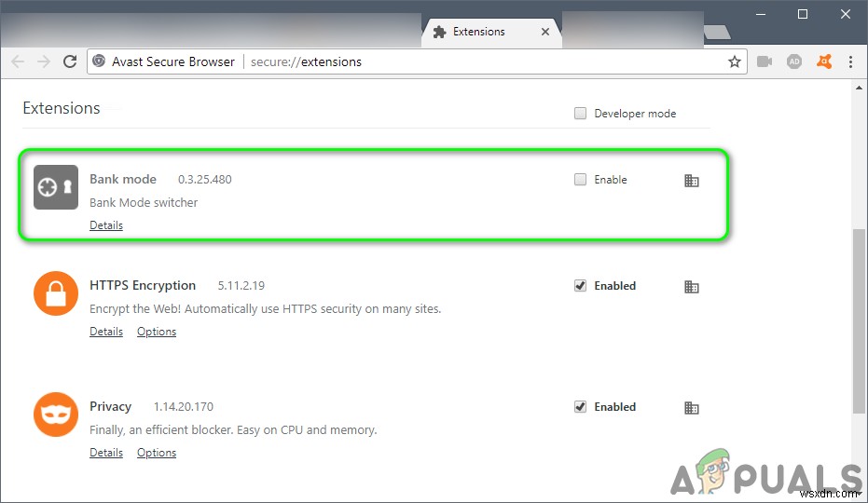Open a new tab

718,33
